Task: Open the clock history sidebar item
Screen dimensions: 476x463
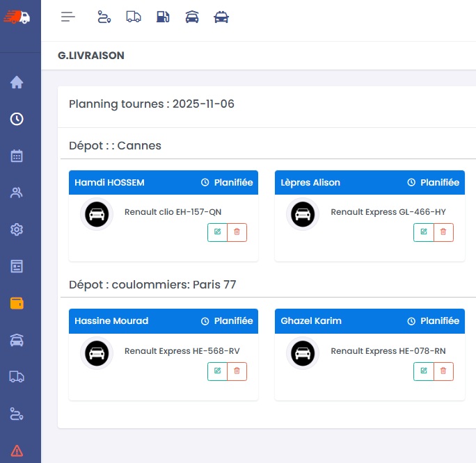Action: click(x=17, y=119)
